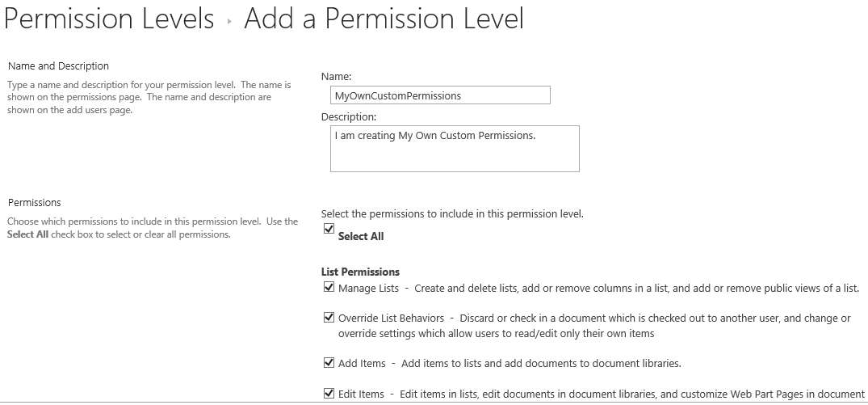This screenshot has width=868, height=405.
Task: Untick the Select All checkbox
Action: click(329, 229)
